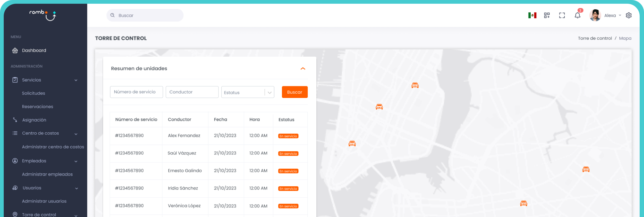Click the topmost car marker on map
The width and height of the screenshot is (644, 217).
coord(415,85)
